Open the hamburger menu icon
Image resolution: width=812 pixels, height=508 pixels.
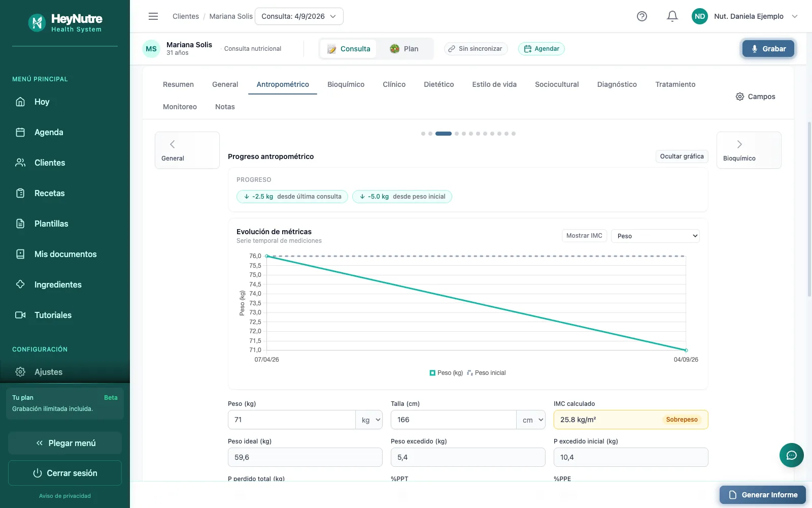coord(153,16)
